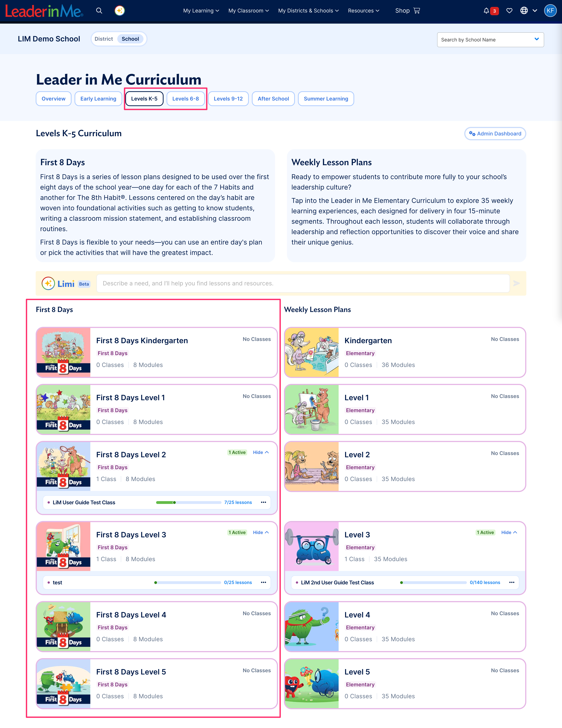Click the Level 5 weekly plan thumbnail
The height and width of the screenshot is (728, 562).
click(312, 684)
